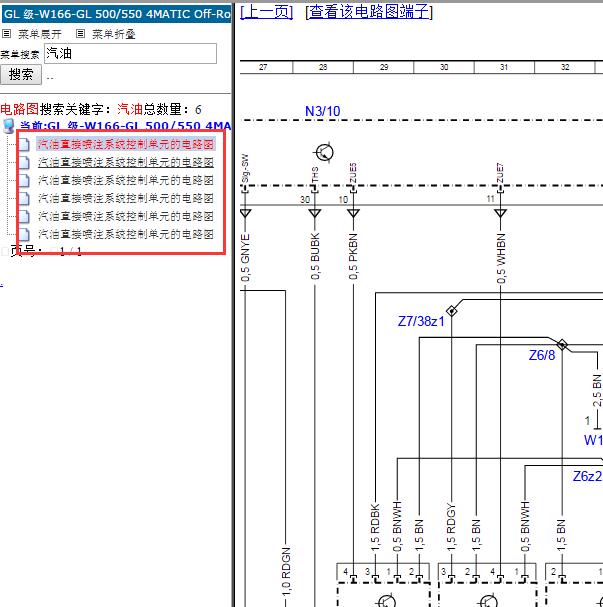The image size is (603, 607).
Task: Click the wire label 1,5 RDBK
Action: [375, 527]
